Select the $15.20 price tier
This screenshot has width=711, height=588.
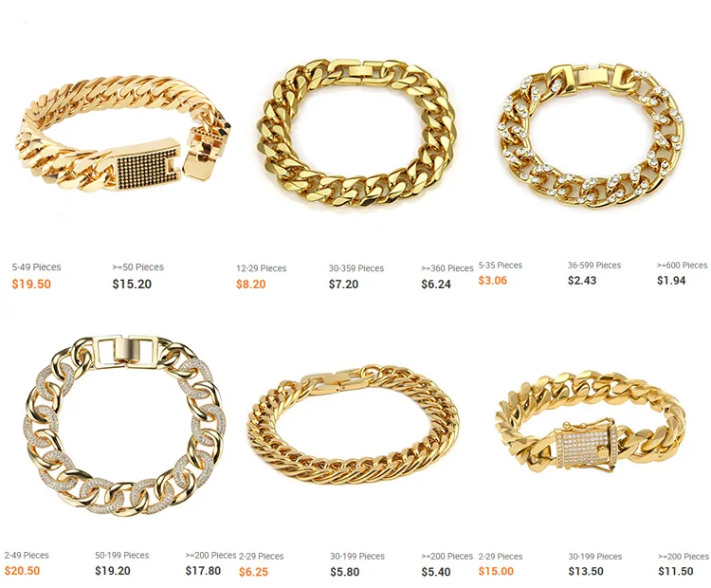[x=132, y=284]
